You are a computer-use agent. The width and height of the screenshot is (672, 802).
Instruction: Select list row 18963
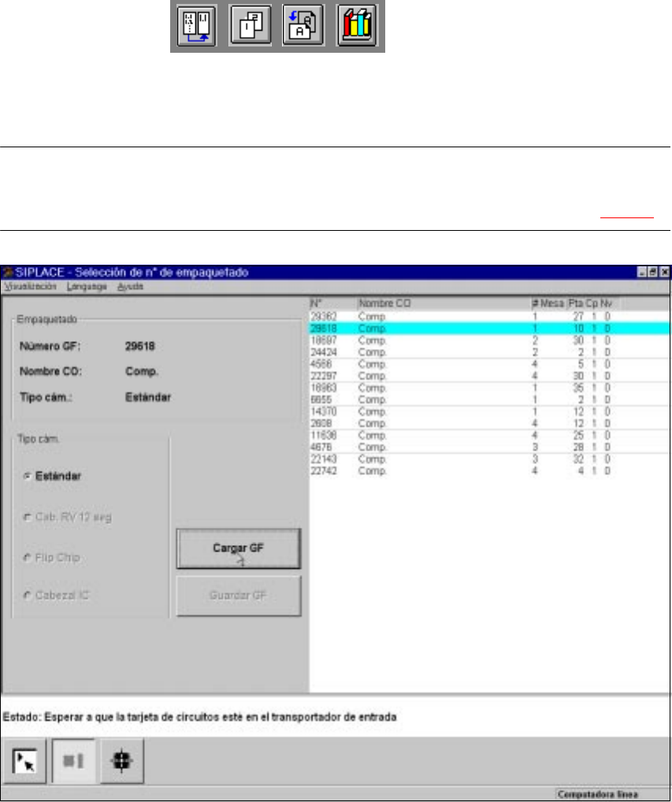tap(489, 388)
